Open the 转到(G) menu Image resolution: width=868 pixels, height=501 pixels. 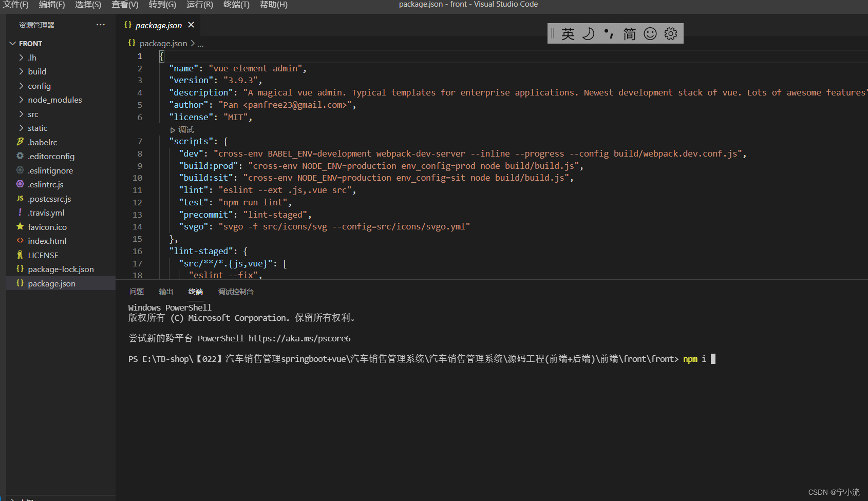(162, 5)
